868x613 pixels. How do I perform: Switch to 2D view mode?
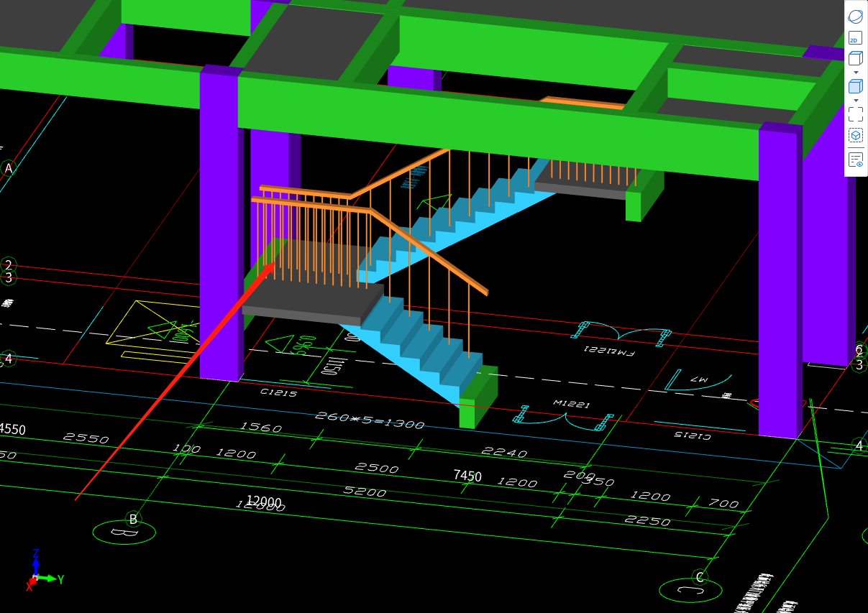coord(856,38)
